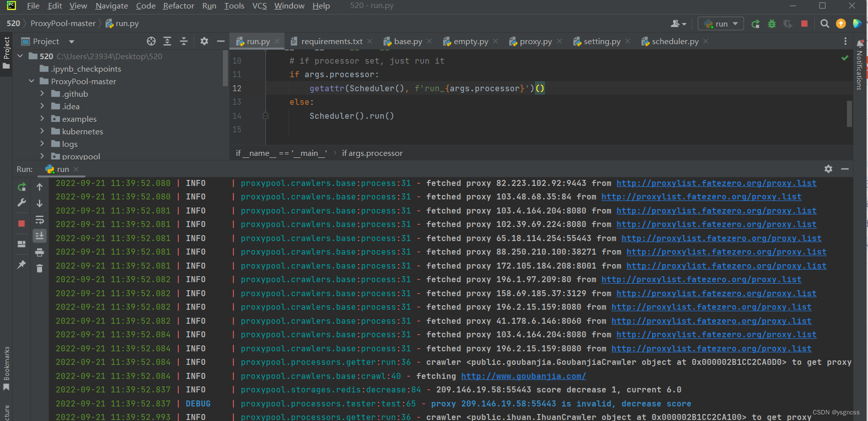Viewport: 868px width, 421px height.
Task: Stop process in Run panel sidebar
Action: tap(22, 224)
